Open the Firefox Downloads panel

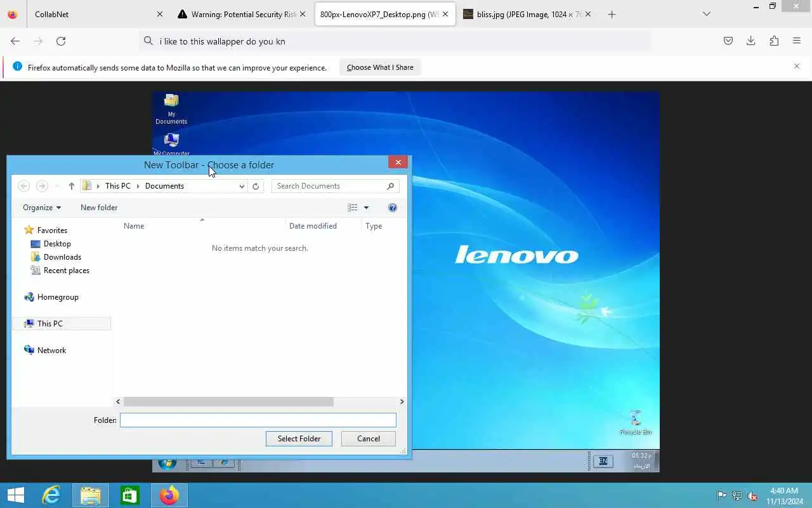pyautogui.click(x=751, y=41)
